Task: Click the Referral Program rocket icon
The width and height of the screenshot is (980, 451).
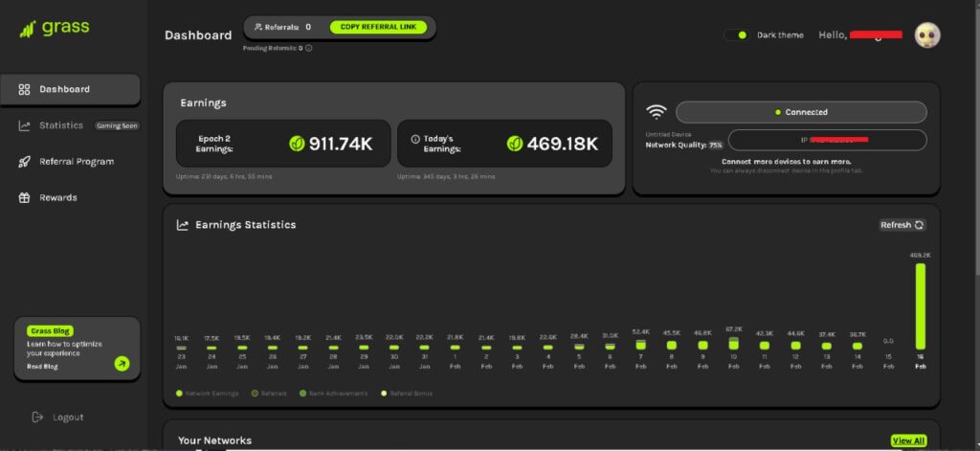Action: [24, 162]
